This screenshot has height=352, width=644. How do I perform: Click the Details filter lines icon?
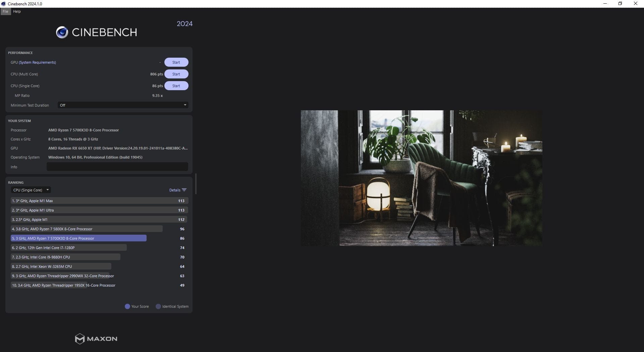click(184, 190)
